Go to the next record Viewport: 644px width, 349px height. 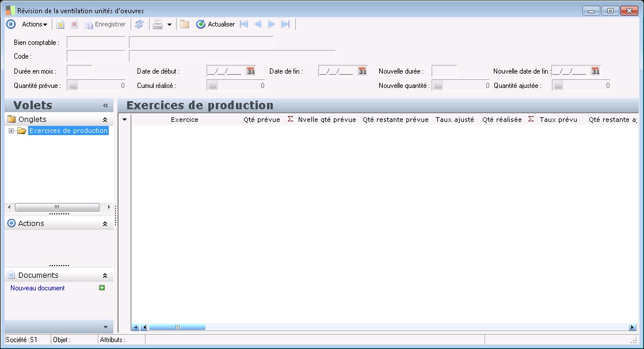[272, 24]
